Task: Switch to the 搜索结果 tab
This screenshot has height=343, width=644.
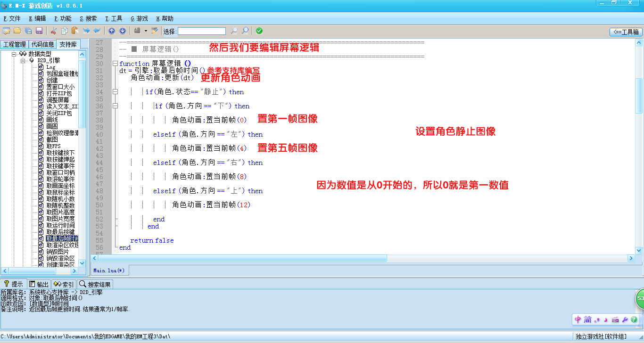Action: [95, 284]
